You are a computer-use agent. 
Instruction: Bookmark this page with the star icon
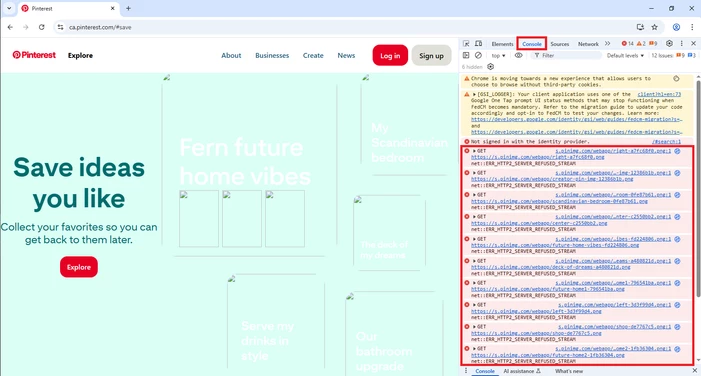(x=655, y=27)
